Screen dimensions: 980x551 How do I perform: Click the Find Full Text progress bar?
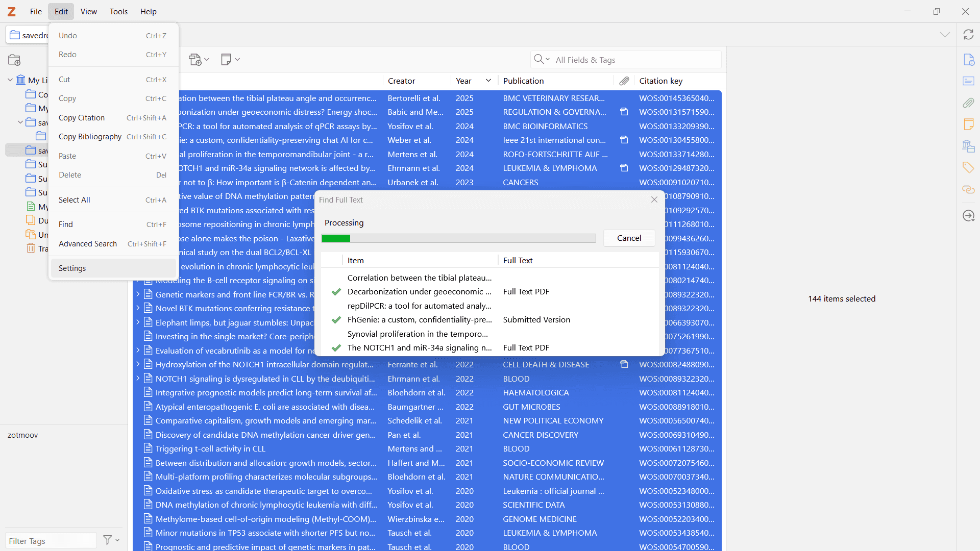click(458, 238)
